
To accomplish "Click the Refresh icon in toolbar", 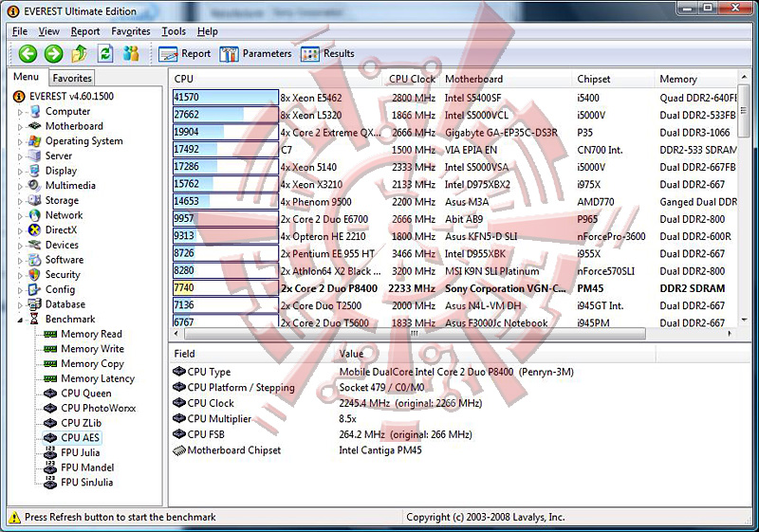I will [x=105, y=54].
